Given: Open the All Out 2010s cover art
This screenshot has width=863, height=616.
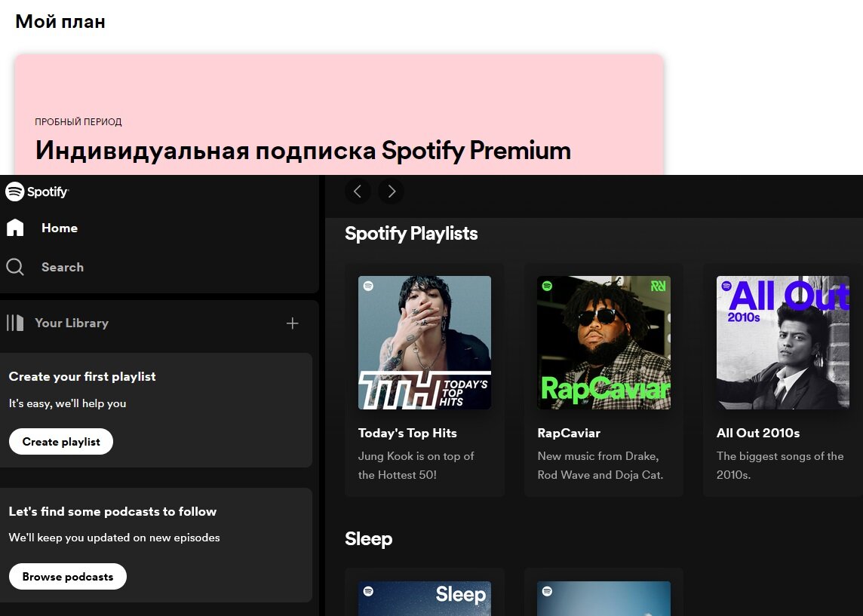Looking at the screenshot, I should click(x=782, y=342).
